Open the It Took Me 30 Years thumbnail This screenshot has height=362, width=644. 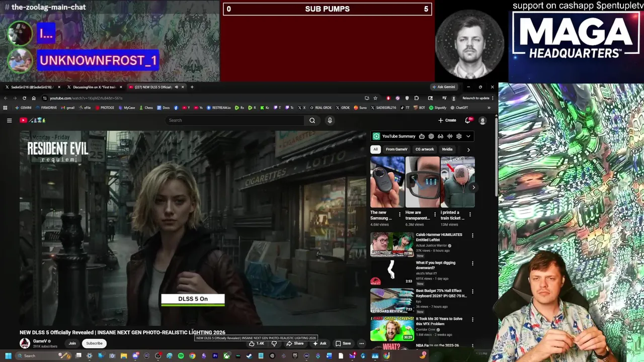click(x=392, y=328)
